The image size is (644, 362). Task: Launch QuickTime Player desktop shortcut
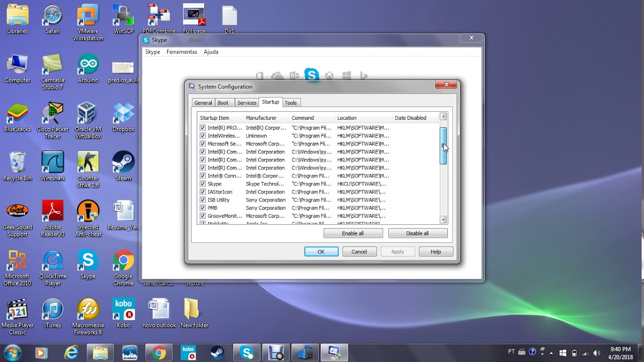tap(52, 268)
